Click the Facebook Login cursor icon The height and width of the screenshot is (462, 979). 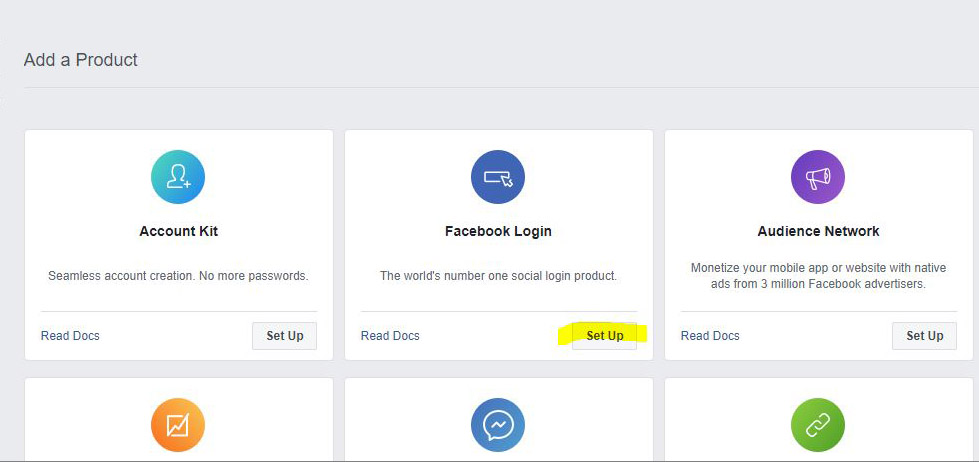[x=498, y=177]
